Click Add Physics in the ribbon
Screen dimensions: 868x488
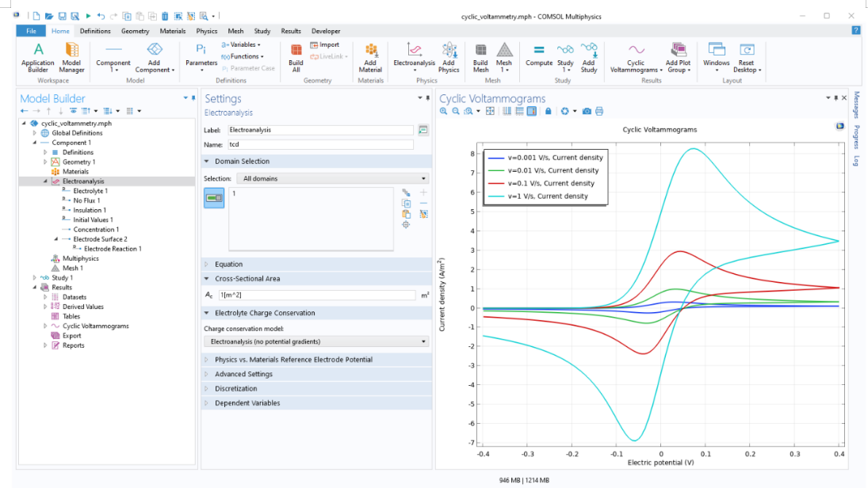tap(449, 58)
